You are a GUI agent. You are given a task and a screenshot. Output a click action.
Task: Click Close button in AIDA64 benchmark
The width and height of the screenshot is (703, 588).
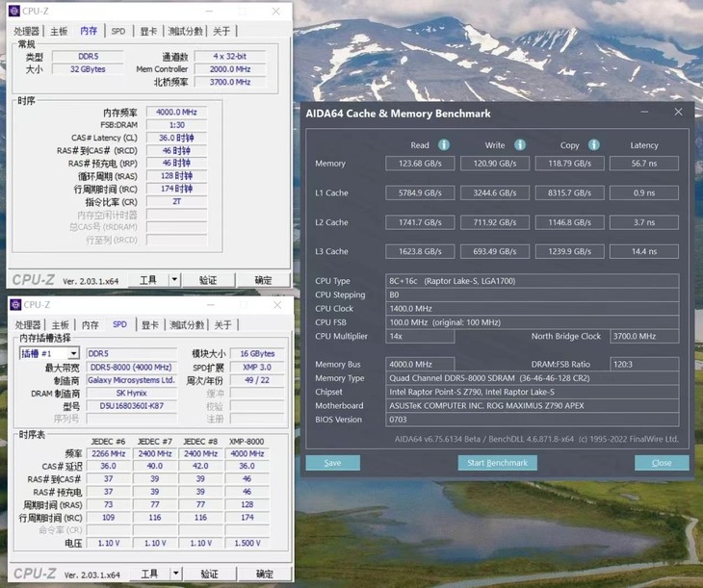(662, 463)
